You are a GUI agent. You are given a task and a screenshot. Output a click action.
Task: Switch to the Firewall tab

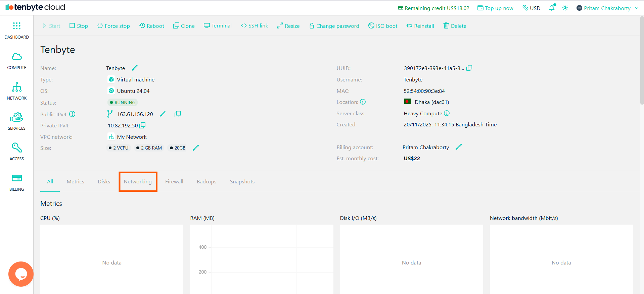(174, 181)
